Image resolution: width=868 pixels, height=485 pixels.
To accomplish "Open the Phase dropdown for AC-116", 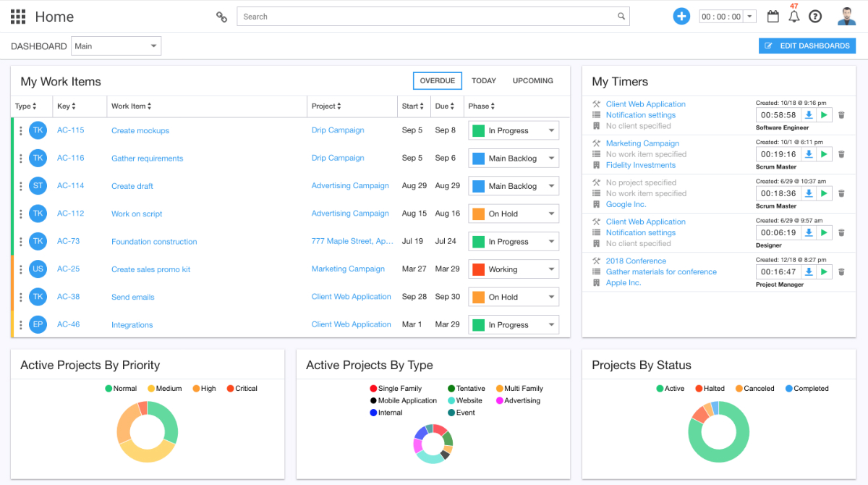I will (x=514, y=158).
